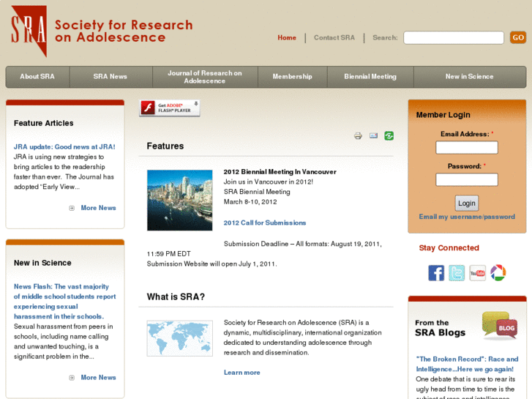
Task: Click the Society for Research on Adolescence title
Action: point(124,31)
